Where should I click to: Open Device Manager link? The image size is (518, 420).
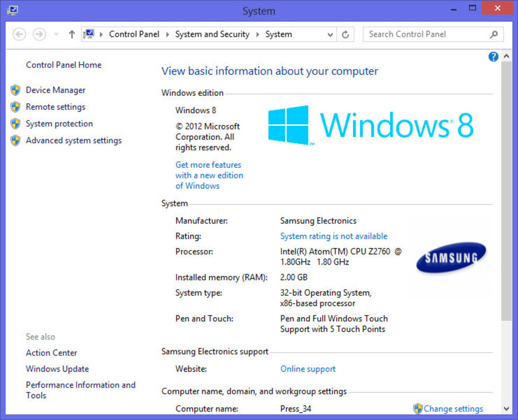[x=55, y=90]
